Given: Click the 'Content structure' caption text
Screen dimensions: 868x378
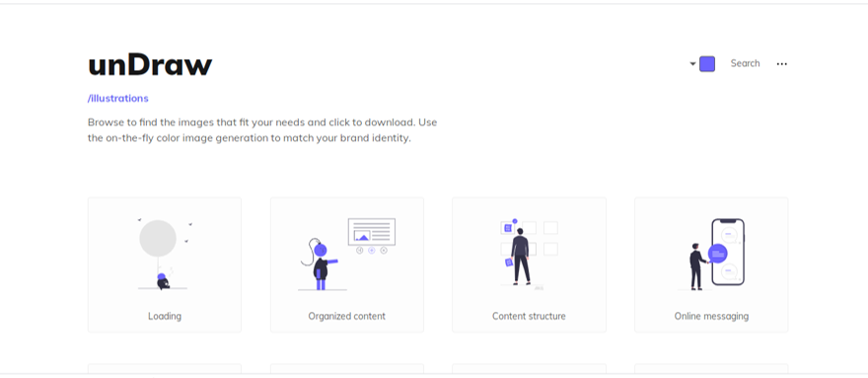Looking at the screenshot, I should pyautogui.click(x=529, y=316).
